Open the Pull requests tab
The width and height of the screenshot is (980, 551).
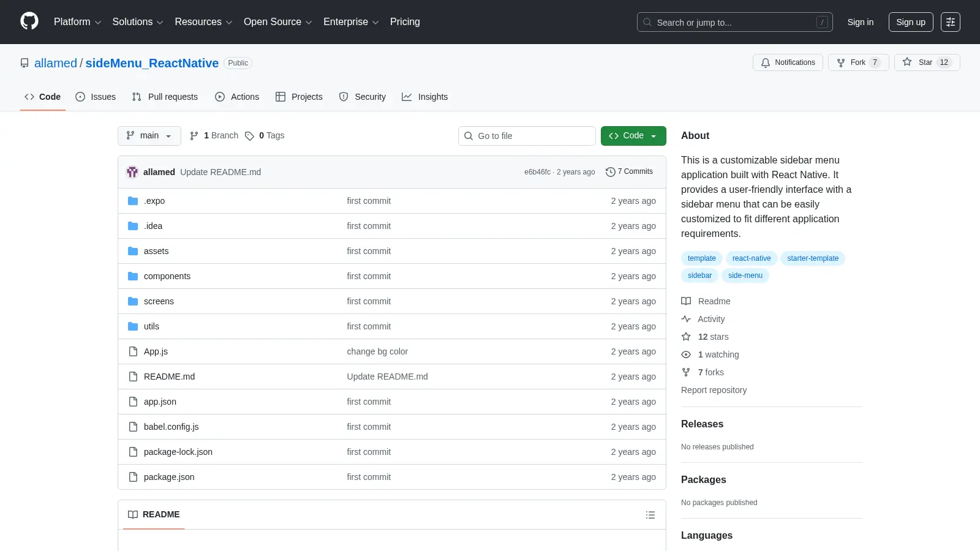165,97
